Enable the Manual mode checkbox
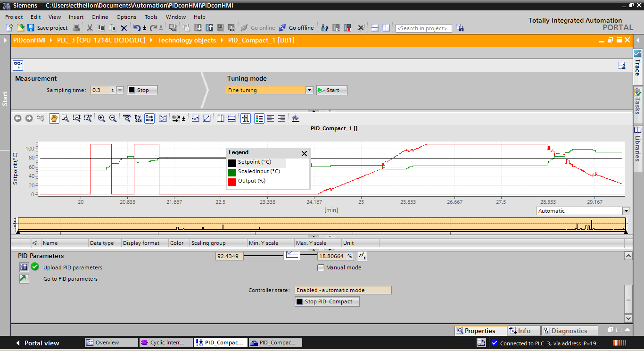Viewport: 644px width, 351px height. coord(321,267)
